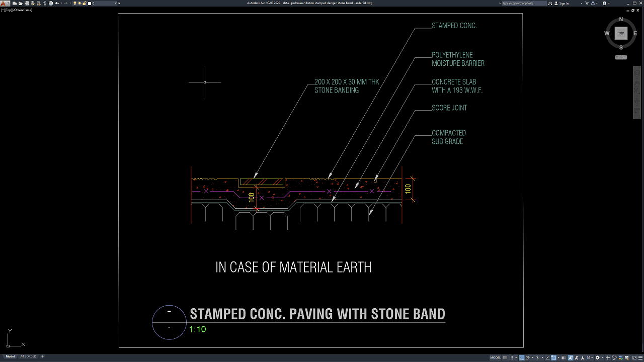
Task: Switch to the A4 BORDER layout tab
Action: [x=28, y=356]
